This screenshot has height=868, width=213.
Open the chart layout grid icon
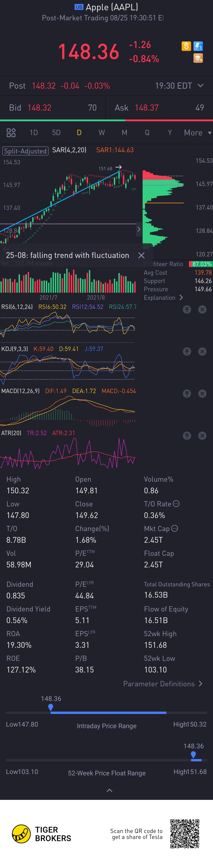(11, 133)
